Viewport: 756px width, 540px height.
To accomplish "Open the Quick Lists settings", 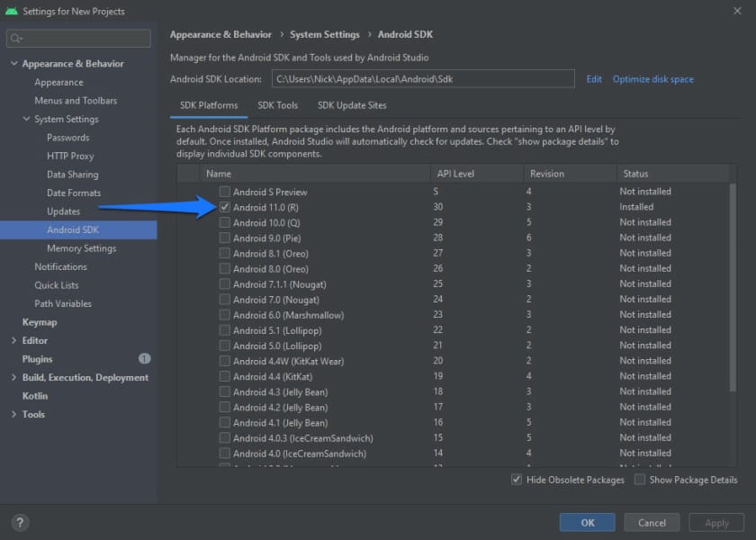I will point(57,285).
